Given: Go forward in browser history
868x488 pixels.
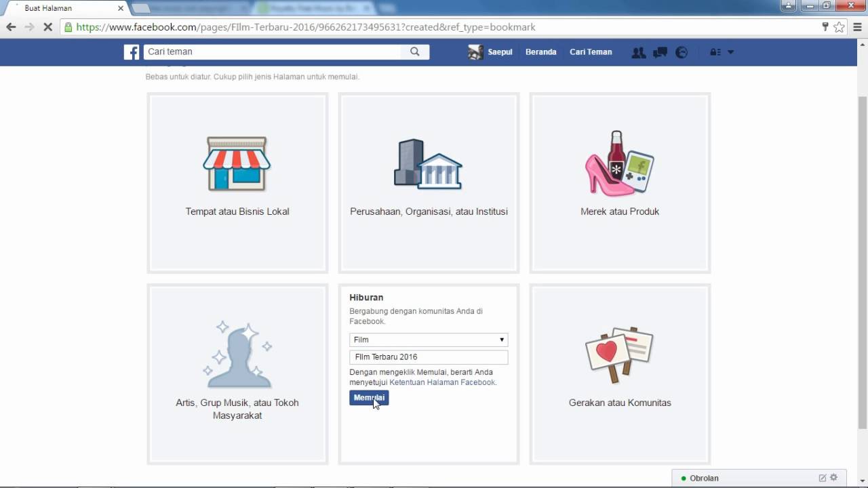Looking at the screenshot, I should pos(29,27).
